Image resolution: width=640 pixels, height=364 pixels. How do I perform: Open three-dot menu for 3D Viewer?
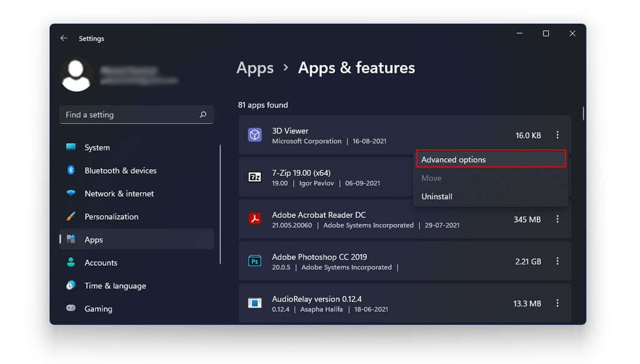click(557, 135)
